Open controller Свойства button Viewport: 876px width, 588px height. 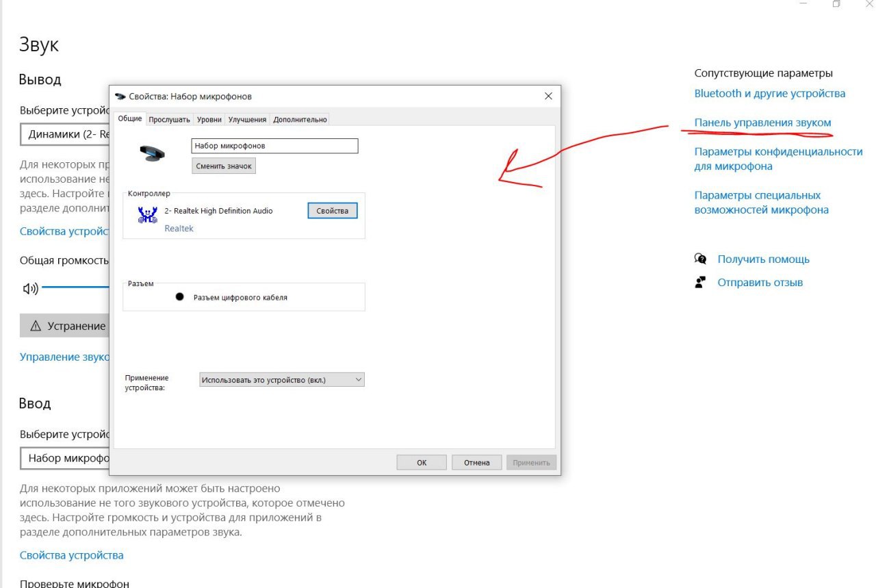pyautogui.click(x=333, y=211)
